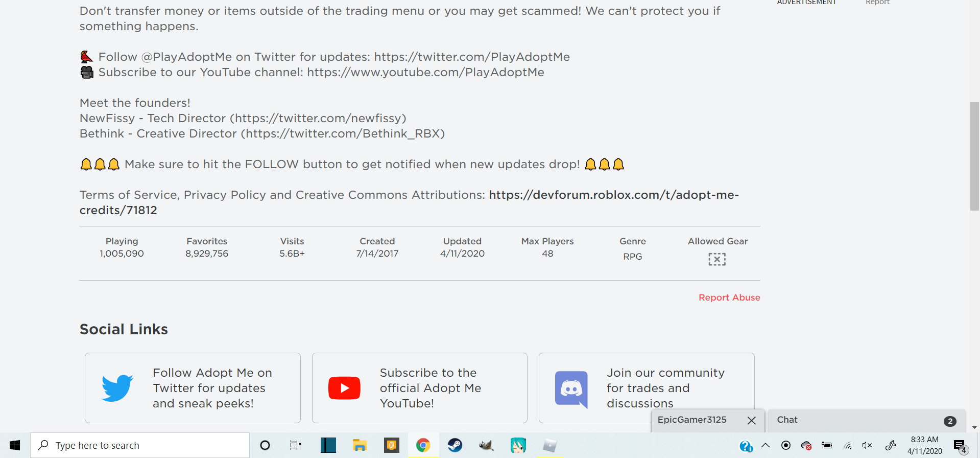Screen dimensions: 980x458
Task: Click the Playing count 1,005,090
Action: (122, 254)
